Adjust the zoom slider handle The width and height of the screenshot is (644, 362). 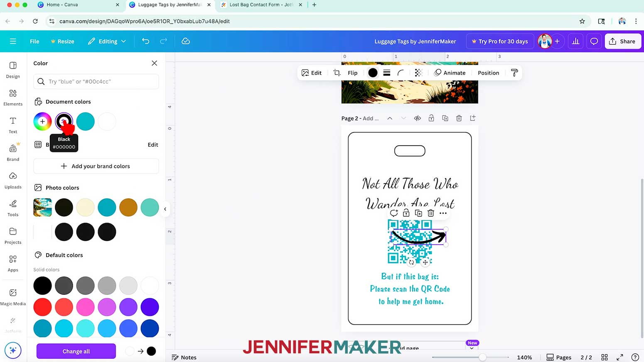(482, 357)
